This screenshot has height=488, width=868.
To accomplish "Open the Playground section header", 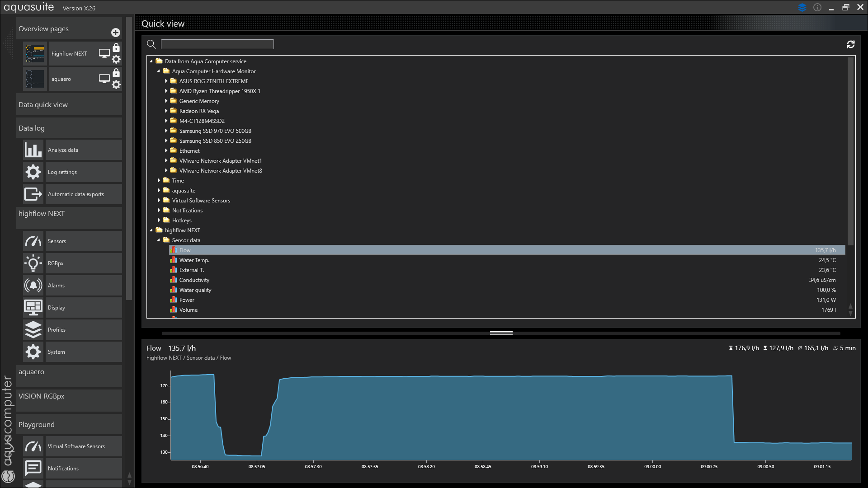I will coord(69,424).
